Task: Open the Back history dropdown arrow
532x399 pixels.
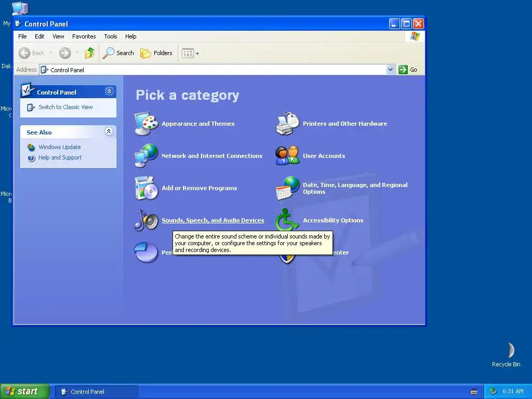Action: pos(51,53)
